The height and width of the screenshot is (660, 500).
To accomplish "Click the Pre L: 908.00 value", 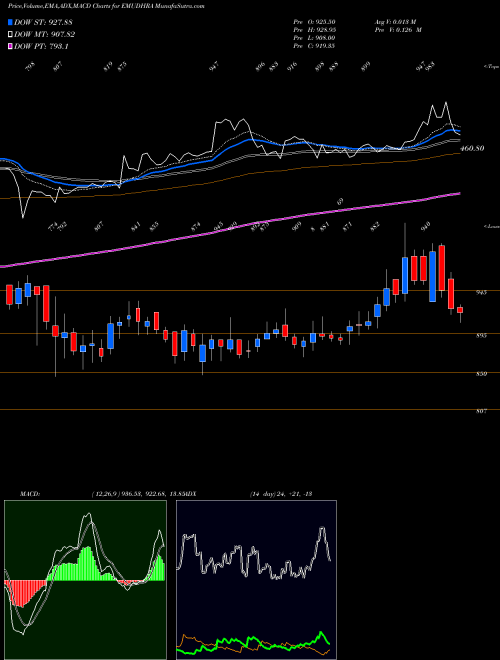I will (x=314, y=38).
